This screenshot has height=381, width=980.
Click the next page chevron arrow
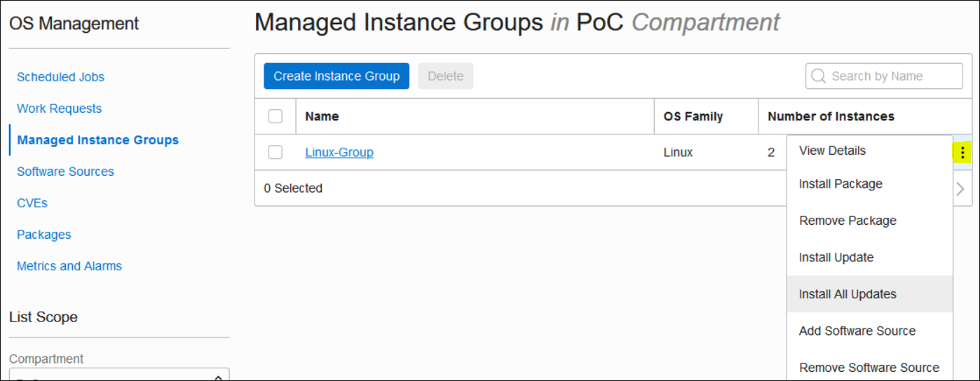pos(960,188)
